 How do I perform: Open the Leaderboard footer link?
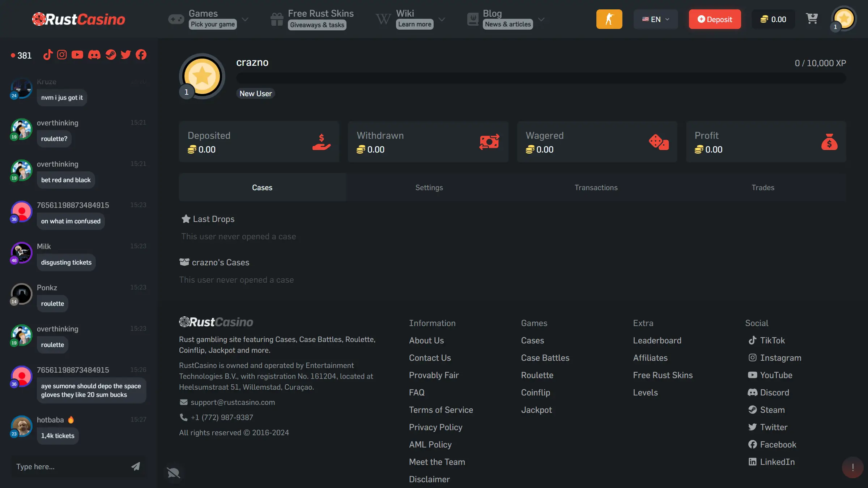657,340
